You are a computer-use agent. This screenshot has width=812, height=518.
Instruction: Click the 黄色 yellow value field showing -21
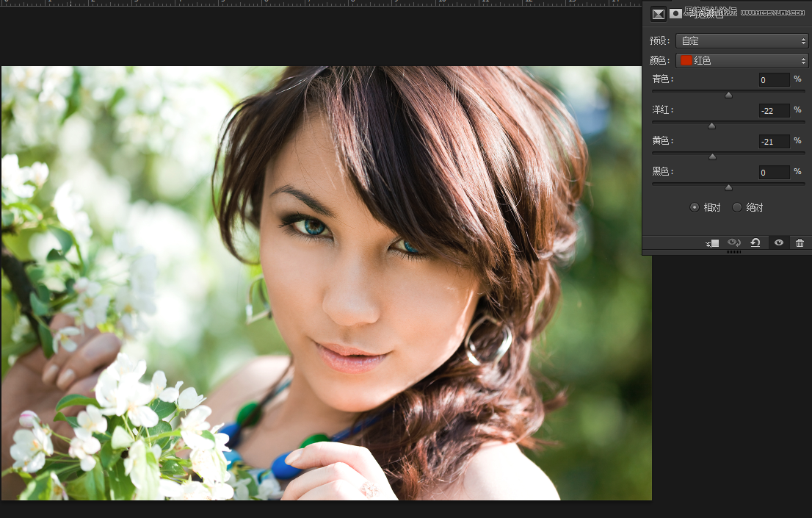point(775,142)
